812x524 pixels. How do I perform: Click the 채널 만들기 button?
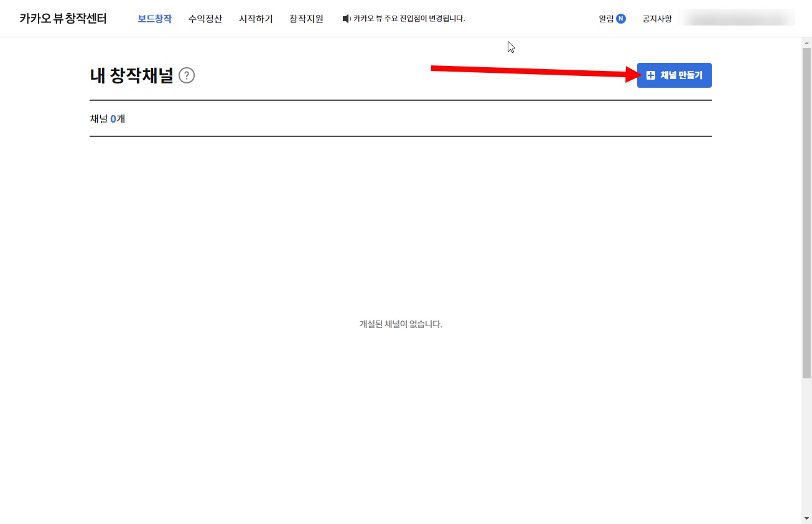674,75
